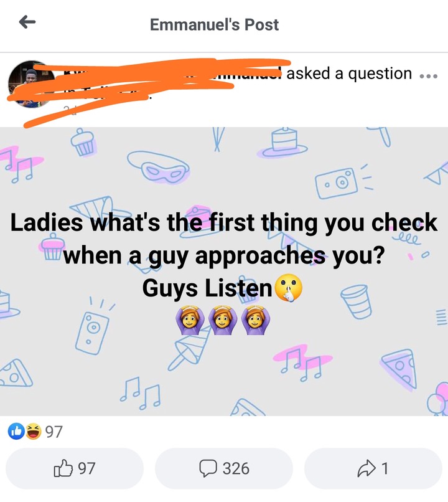Click the blue Like reaction icon
The width and height of the screenshot is (448, 502).
(16, 431)
